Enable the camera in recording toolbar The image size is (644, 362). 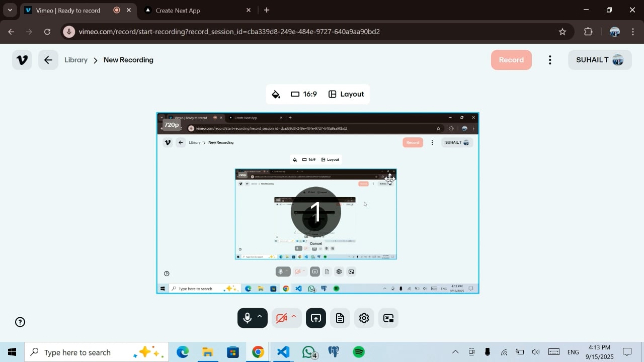(281, 318)
